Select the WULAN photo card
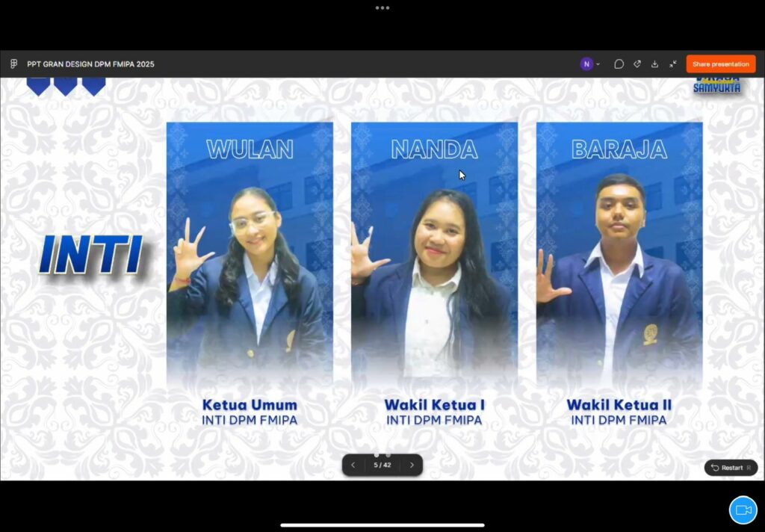765x532 pixels. (250, 254)
